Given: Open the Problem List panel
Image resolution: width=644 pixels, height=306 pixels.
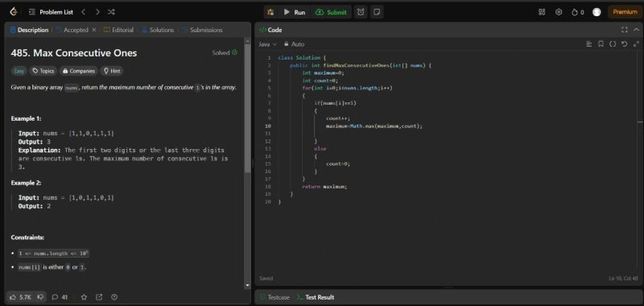Looking at the screenshot, I should pyautogui.click(x=52, y=12).
